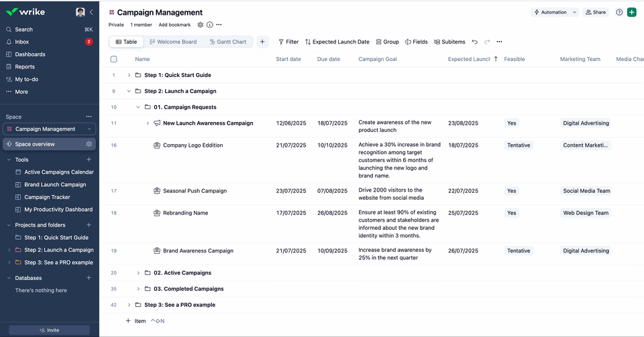Open the help question mark icon
Image resolution: width=644 pixels, height=337 pixels.
(x=619, y=12)
